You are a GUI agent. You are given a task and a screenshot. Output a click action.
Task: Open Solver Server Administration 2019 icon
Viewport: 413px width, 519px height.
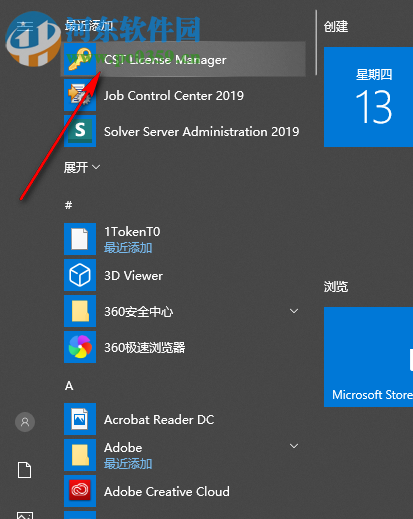coord(80,131)
